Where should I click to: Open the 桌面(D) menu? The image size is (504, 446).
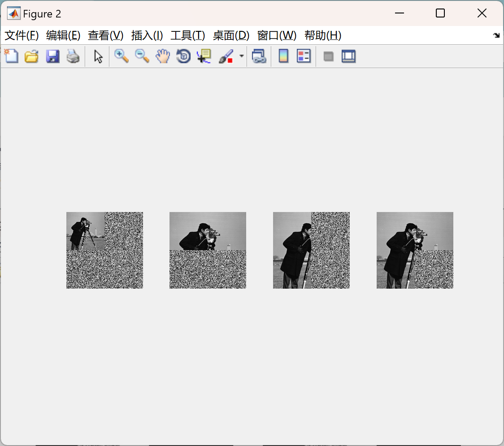(231, 35)
